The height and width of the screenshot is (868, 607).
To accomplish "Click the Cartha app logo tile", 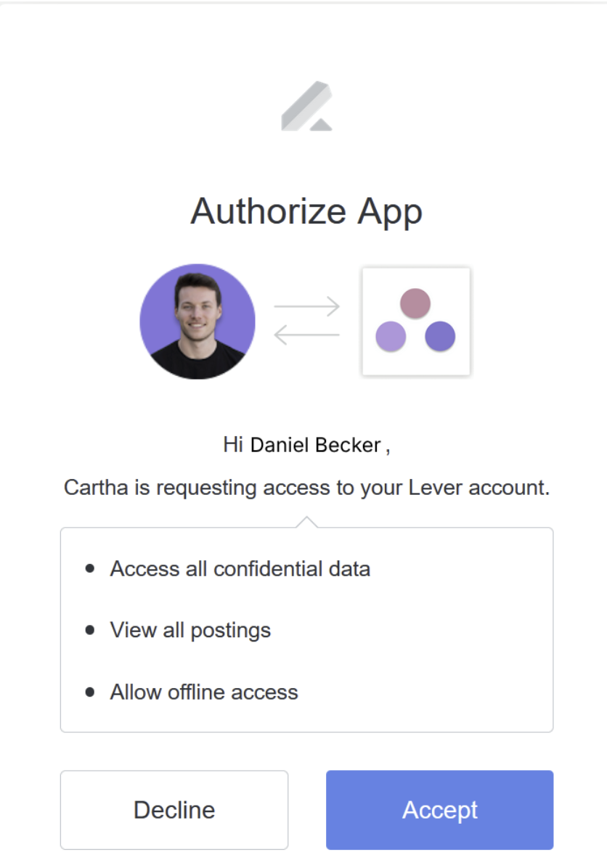I will click(x=416, y=322).
